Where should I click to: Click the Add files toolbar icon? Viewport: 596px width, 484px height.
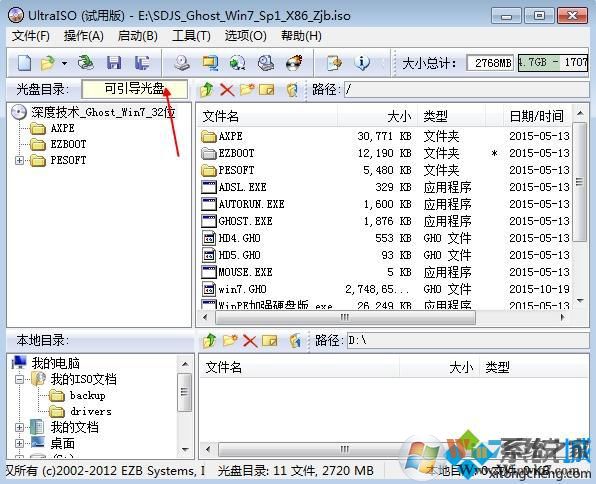click(334, 63)
